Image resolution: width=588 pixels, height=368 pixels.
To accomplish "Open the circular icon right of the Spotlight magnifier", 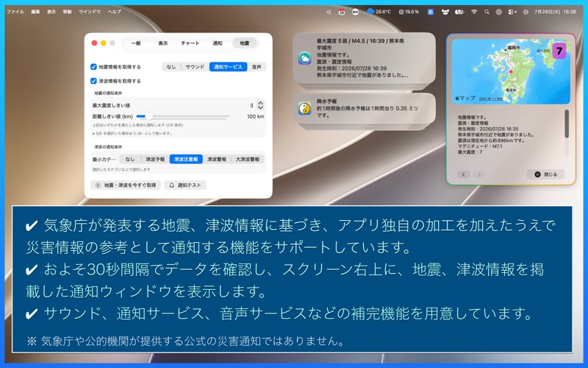I will (498, 12).
